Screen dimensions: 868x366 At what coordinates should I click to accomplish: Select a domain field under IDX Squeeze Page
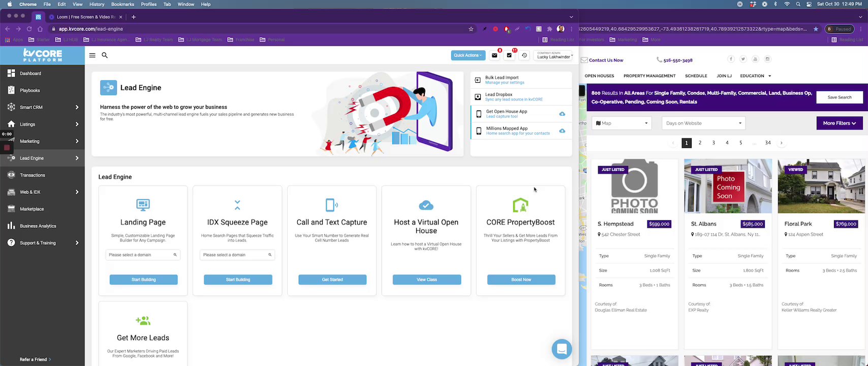tap(237, 255)
